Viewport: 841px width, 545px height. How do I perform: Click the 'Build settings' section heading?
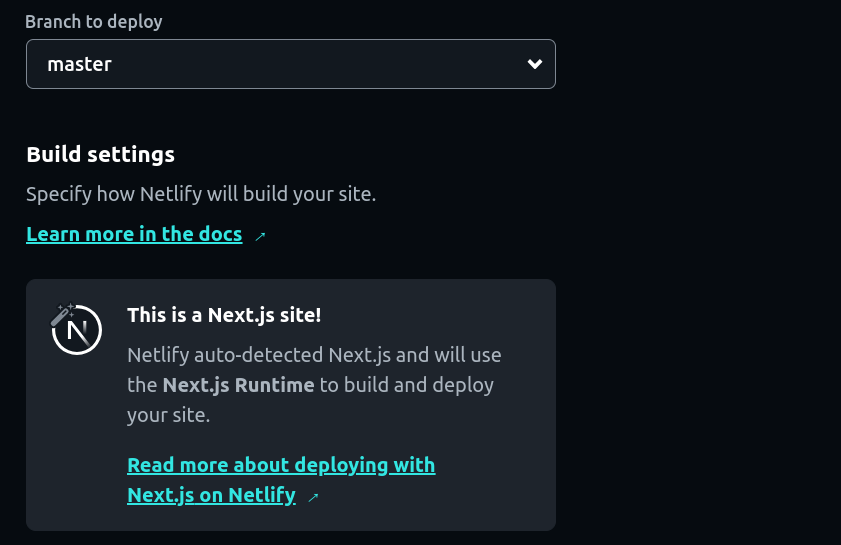100,154
